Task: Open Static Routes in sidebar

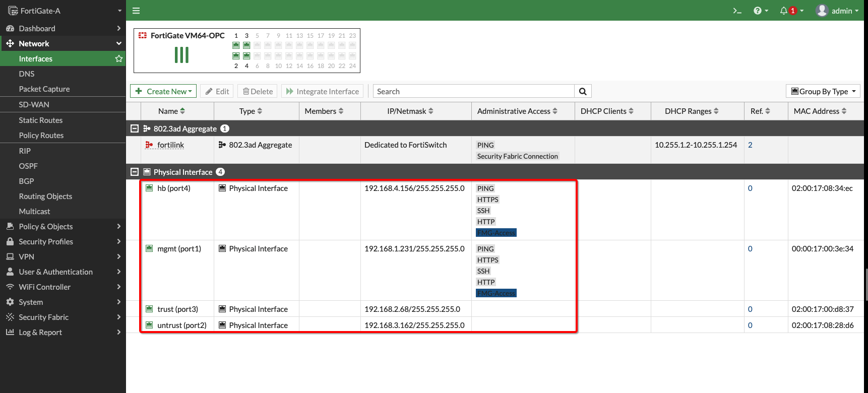Action: pyautogui.click(x=41, y=120)
